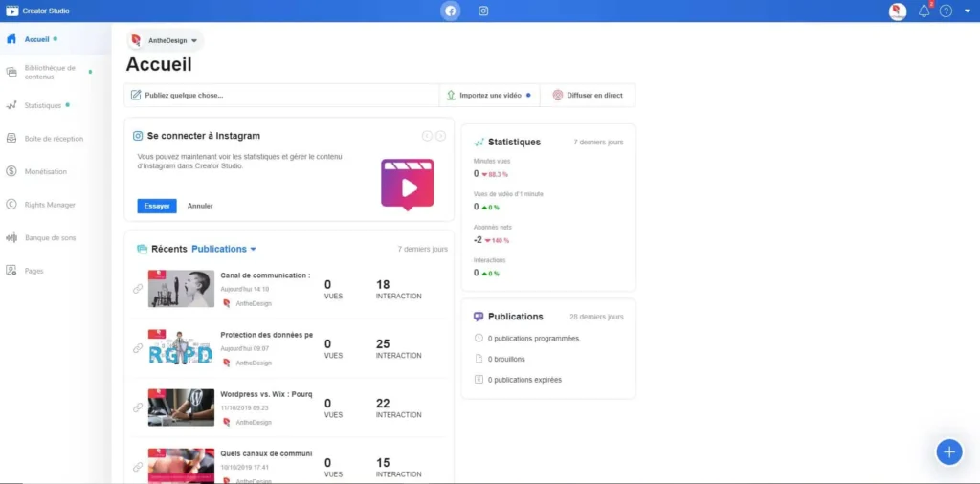980x484 pixels.
Task: Click Canal de communication post title
Action: (x=266, y=275)
